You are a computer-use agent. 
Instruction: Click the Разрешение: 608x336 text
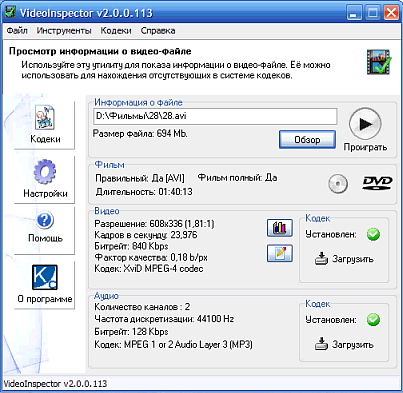coord(155,223)
